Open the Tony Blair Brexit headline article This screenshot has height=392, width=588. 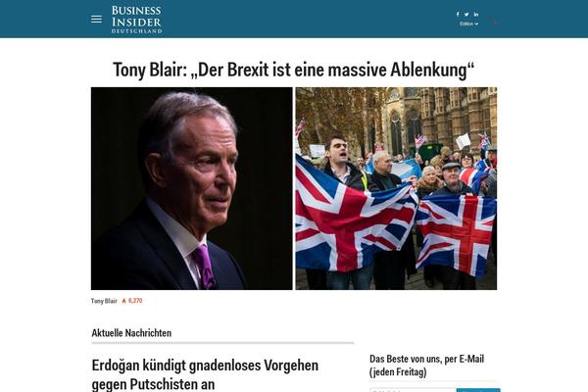click(294, 70)
